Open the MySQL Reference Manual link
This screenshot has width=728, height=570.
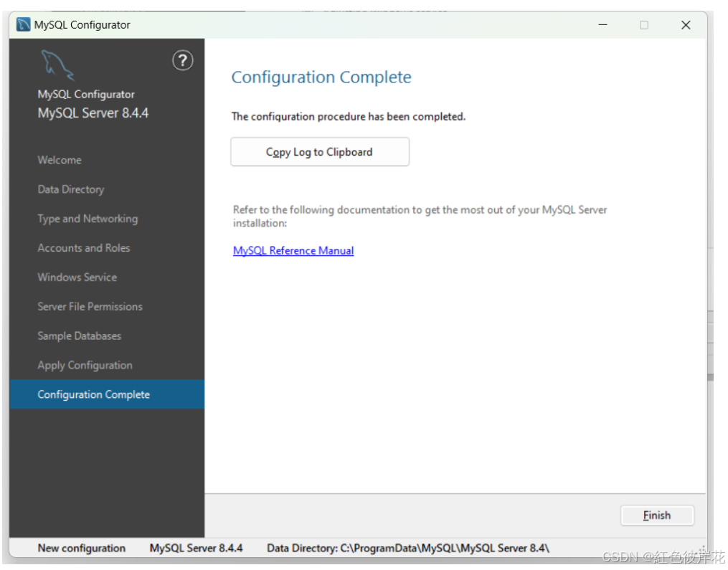click(x=293, y=251)
